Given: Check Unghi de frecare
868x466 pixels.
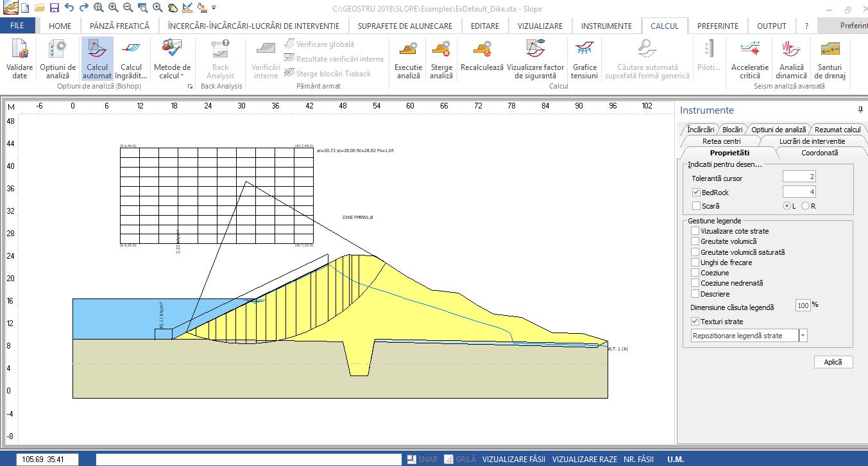Looking at the screenshot, I should coord(695,263).
